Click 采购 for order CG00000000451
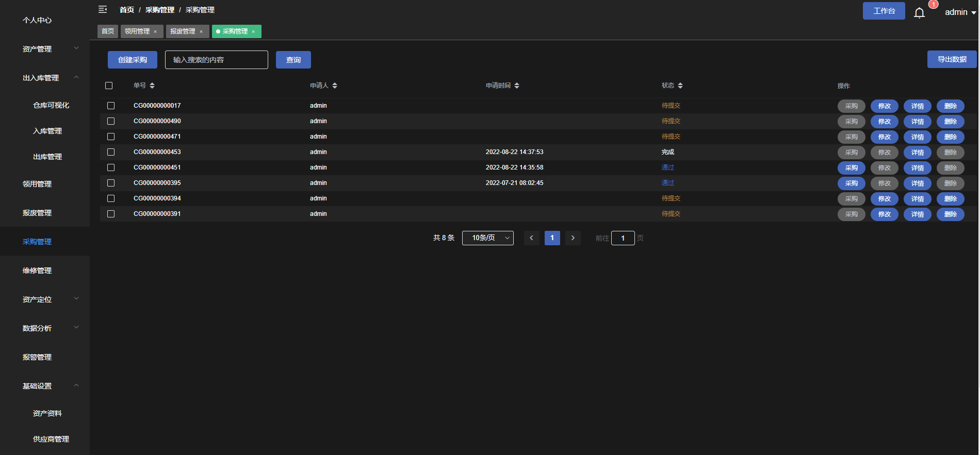The width and height of the screenshot is (980, 455). (852, 168)
